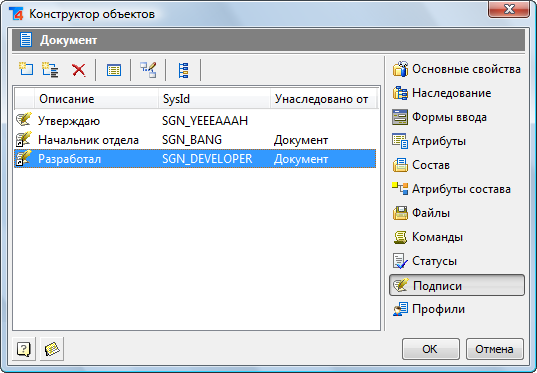Click the add signature from list toolbar icon

pos(50,70)
